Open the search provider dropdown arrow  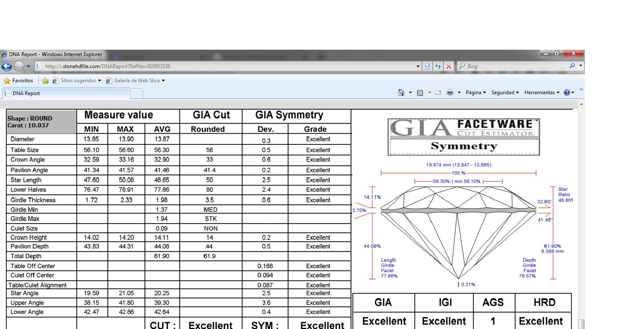coord(581,66)
